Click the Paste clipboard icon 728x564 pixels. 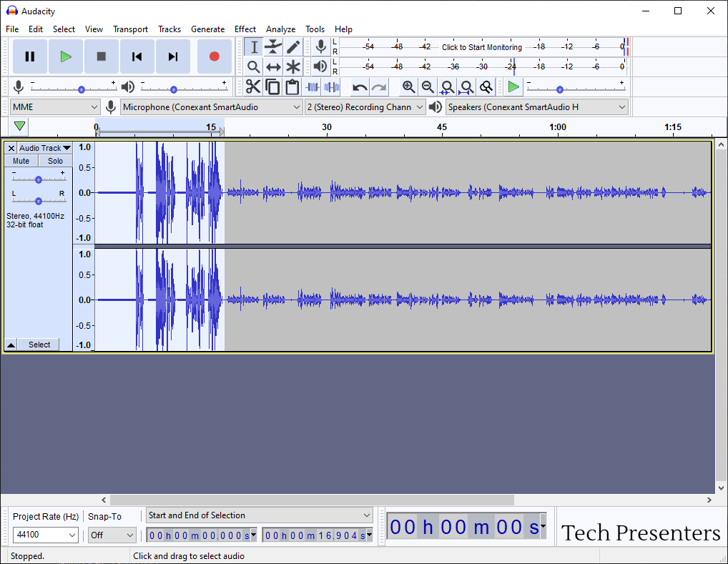(292, 86)
